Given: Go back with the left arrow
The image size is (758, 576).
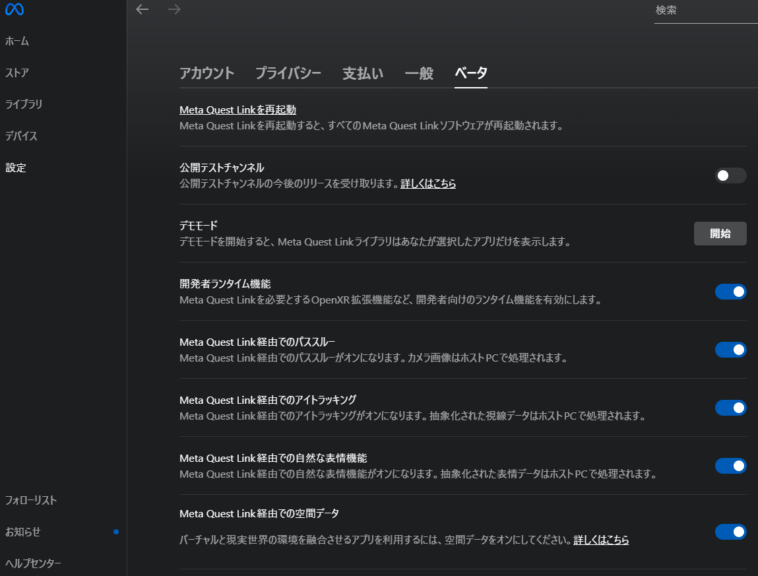Looking at the screenshot, I should click(142, 9).
